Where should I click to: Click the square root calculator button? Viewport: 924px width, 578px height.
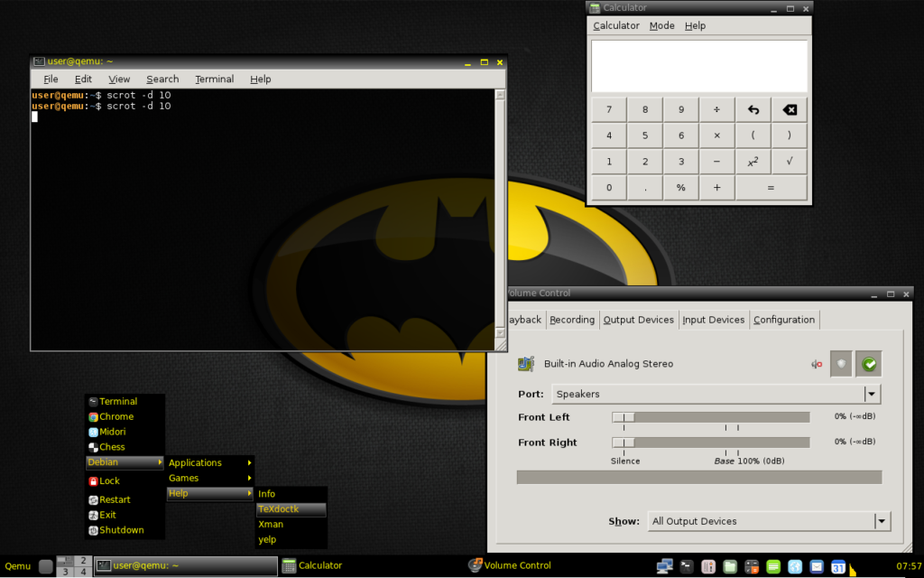point(789,162)
